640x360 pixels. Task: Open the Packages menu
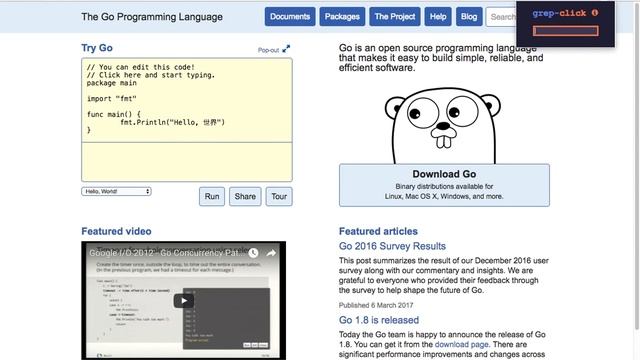(342, 17)
